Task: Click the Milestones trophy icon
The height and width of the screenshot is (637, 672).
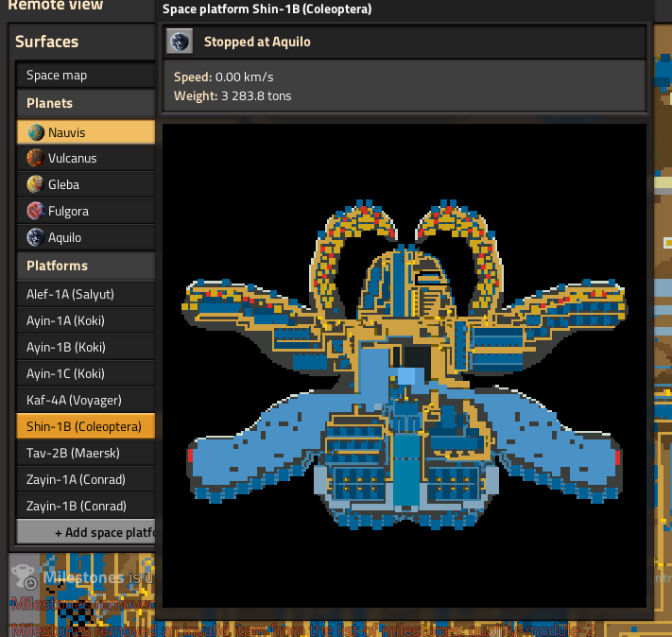Action: [25, 577]
